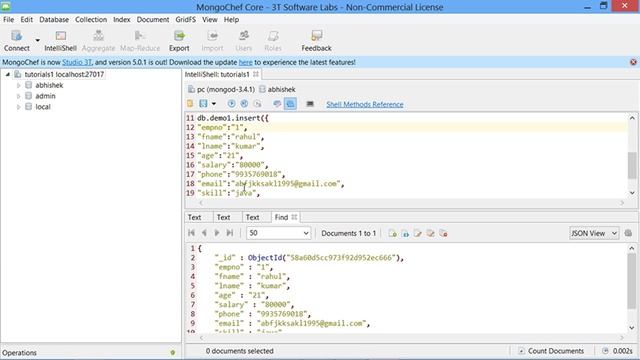Close the IntelliShell: tutorials1 tab
This screenshot has height=360, width=640.
click(256, 74)
